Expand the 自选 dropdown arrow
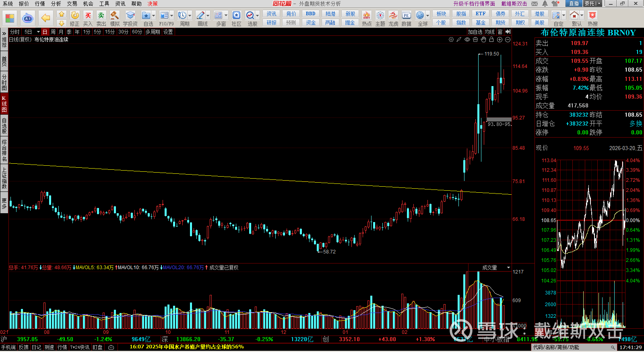 click(x=154, y=16)
